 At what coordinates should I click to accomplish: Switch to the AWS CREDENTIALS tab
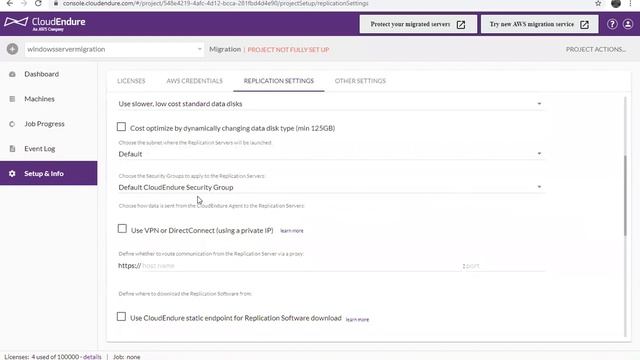[194, 81]
